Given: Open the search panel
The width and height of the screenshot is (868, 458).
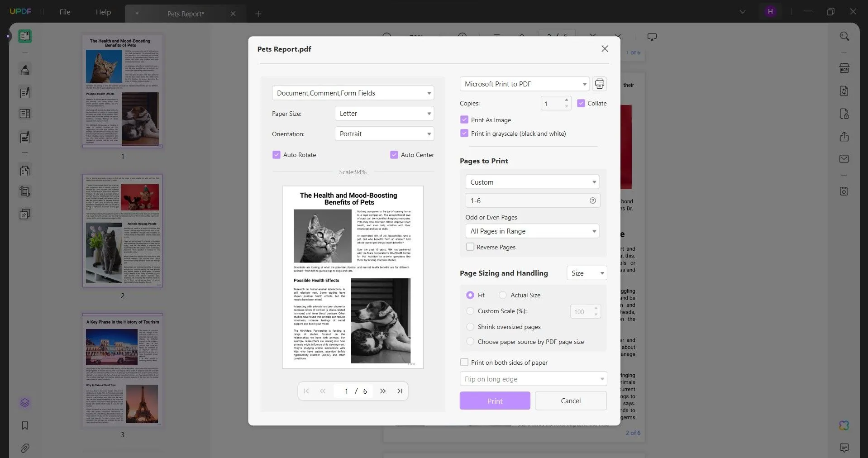Looking at the screenshot, I should pyautogui.click(x=844, y=36).
